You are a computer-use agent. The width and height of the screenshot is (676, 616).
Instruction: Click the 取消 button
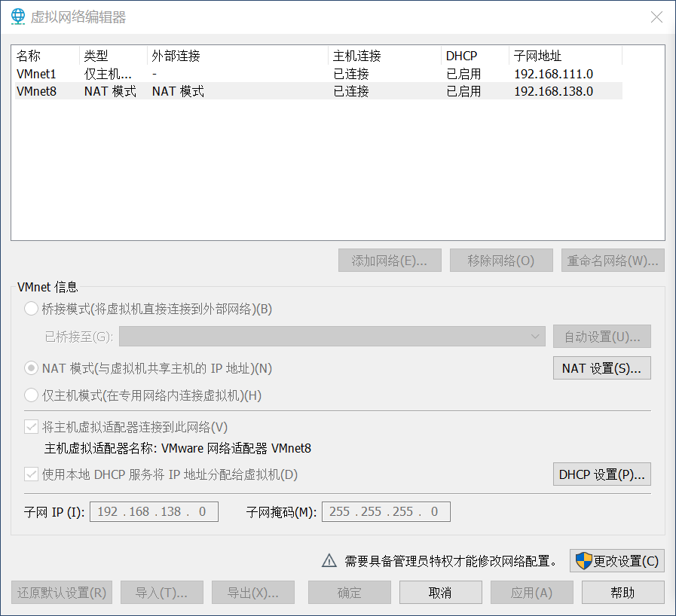click(x=441, y=593)
